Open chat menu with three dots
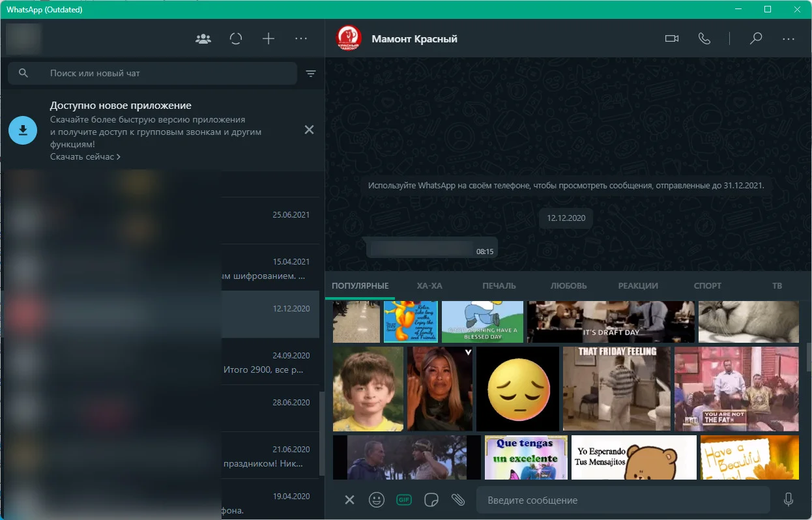Image resolution: width=812 pixels, height=520 pixels. pyautogui.click(x=789, y=39)
